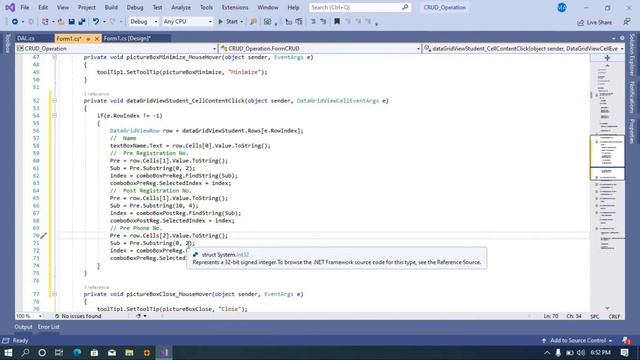Open the CRUD_Operation project scope dropdown
The height and width of the screenshot is (360, 640).
[x=116, y=49]
